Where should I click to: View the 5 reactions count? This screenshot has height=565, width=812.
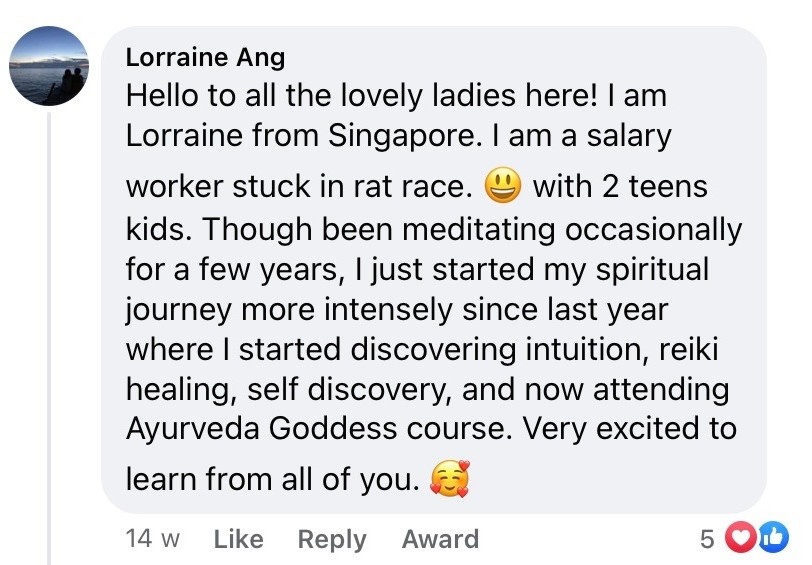click(x=706, y=540)
